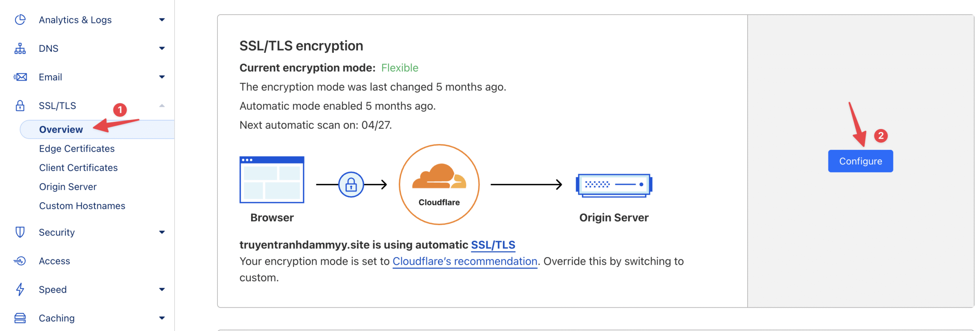Viewport: 980px width, 331px height.
Task: Open Custom Hostnames page
Action: click(82, 206)
